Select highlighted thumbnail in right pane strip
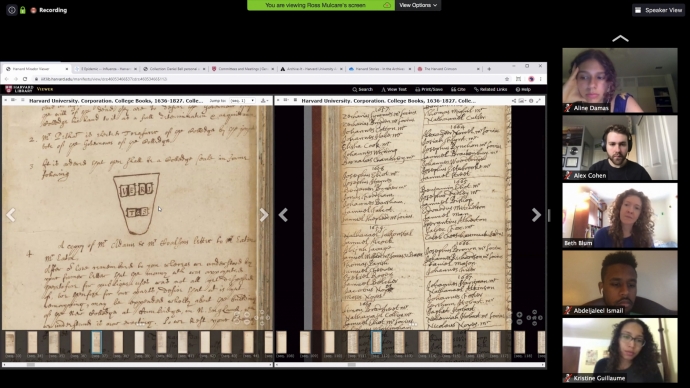 pos(376,342)
